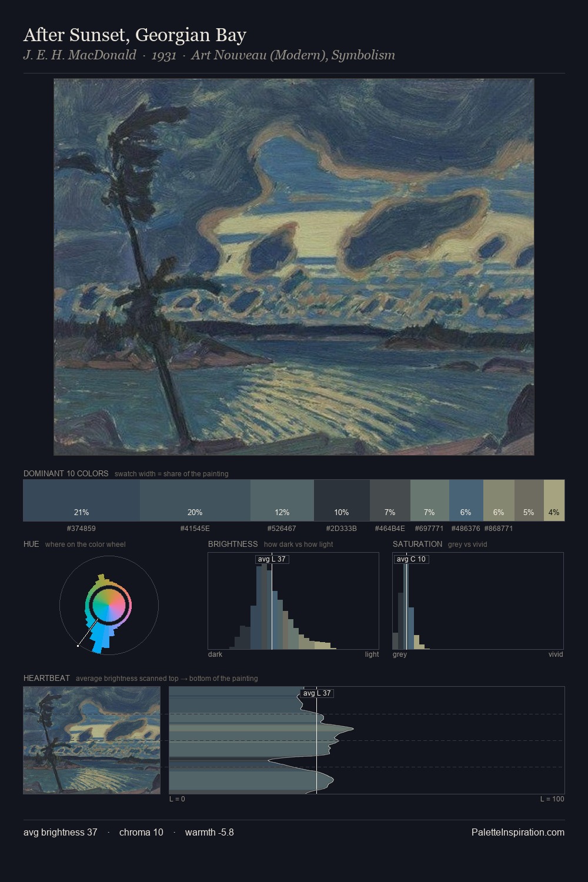Click the #2D333B hex label
Viewport: 588px width, 882px height.
pyautogui.click(x=342, y=529)
